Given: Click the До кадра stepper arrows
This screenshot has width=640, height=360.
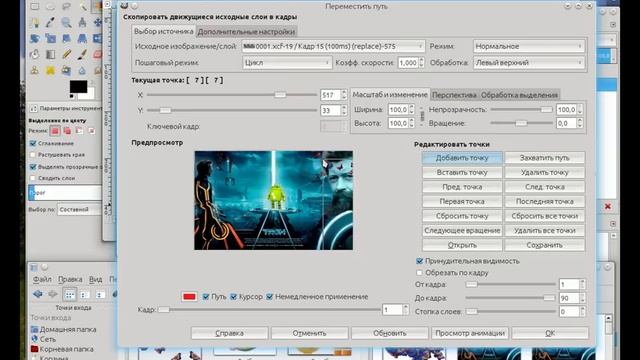Looking at the screenshot, I should pos(582,298).
